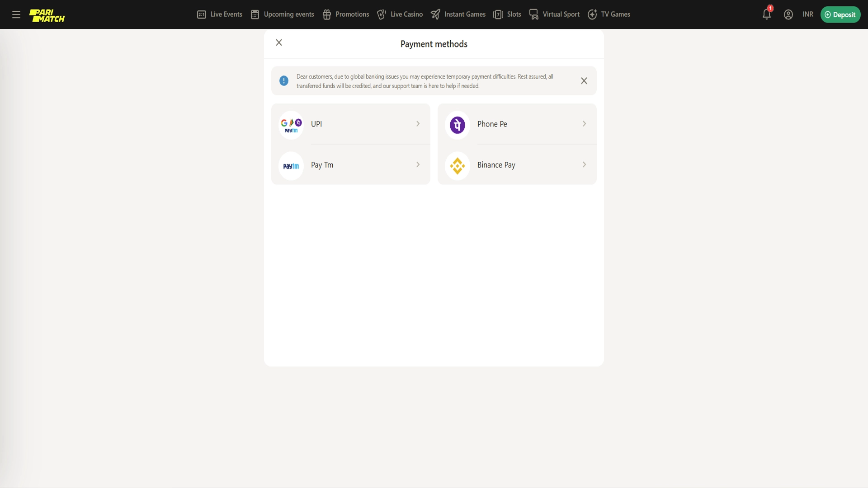Open the user account profile icon
Screen dimensions: 868x488
click(788, 14)
